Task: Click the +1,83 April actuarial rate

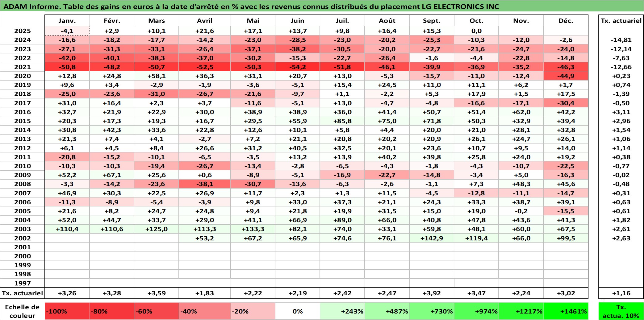Action: pyautogui.click(x=205, y=293)
